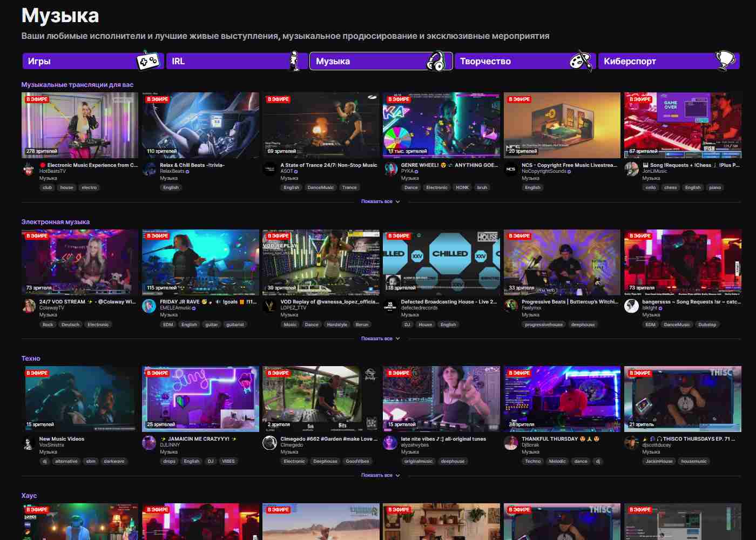
Task: Open blklght channel avatar
Action: (631, 306)
